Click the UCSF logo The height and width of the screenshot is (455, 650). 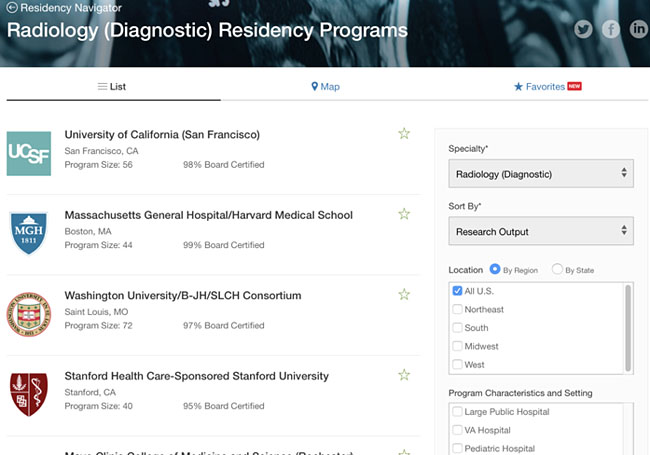[29, 153]
